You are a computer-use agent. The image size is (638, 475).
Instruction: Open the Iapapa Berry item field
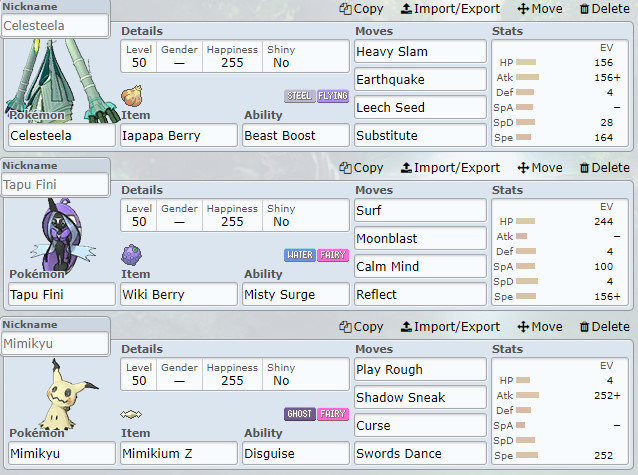click(x=179, y=136)
